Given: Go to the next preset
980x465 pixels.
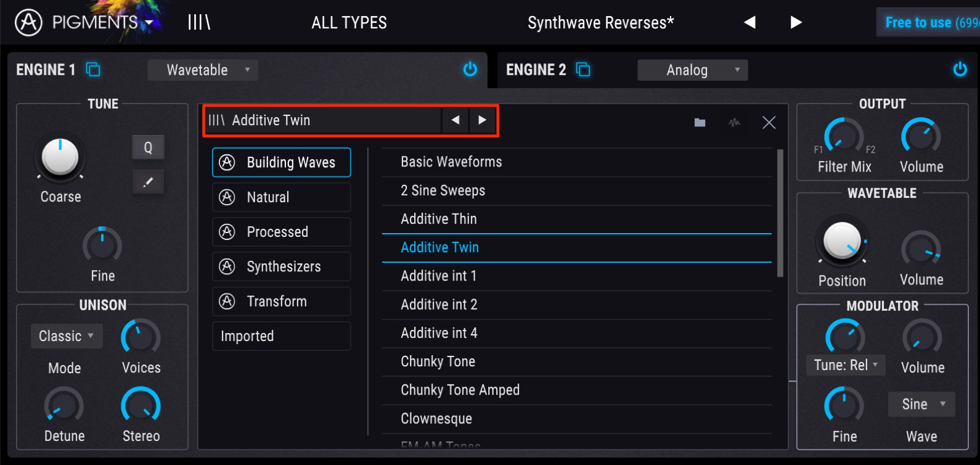Looking at the screenshot, I should click(796, 23).
